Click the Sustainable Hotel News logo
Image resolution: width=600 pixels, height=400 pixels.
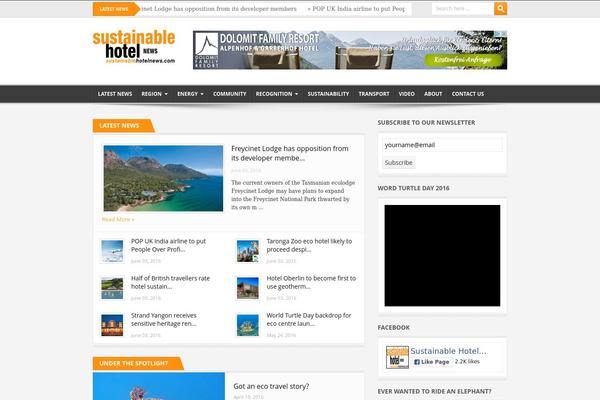tap(134, 47)
